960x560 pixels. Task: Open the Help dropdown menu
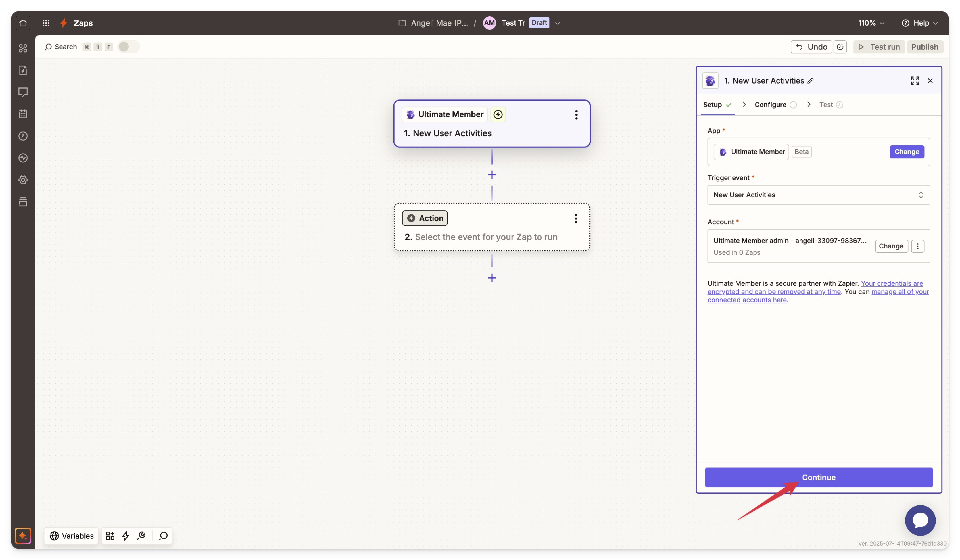pos(920,23)
